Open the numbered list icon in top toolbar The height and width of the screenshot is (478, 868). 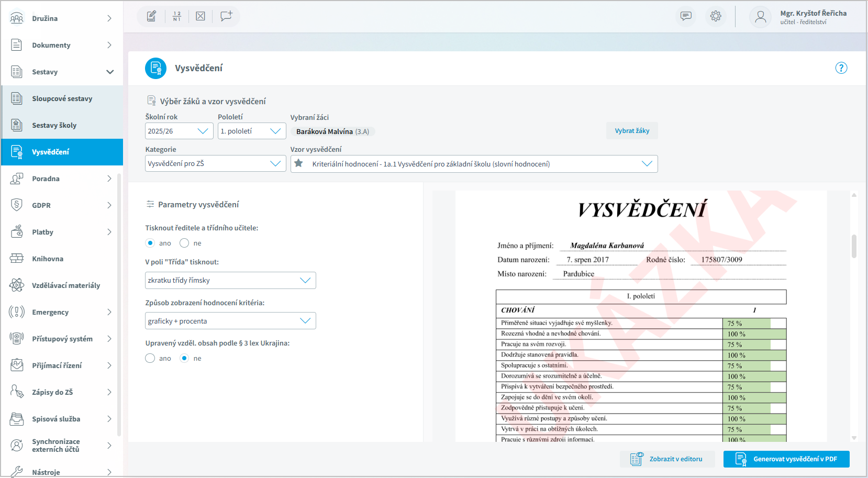176,16
